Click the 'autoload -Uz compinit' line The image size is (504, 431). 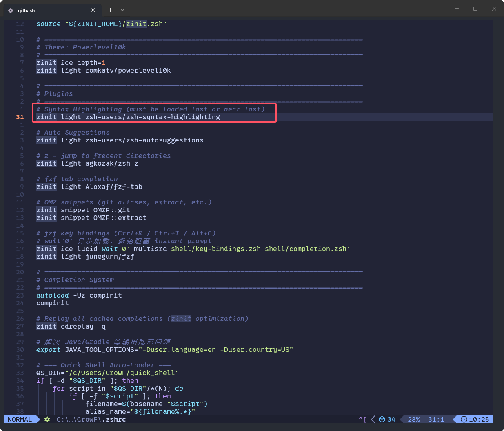click(x=79, y=295)
